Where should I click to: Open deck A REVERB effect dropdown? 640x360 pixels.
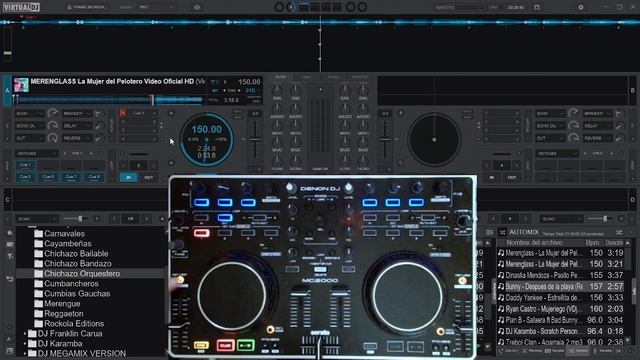(x=77, y=138)
